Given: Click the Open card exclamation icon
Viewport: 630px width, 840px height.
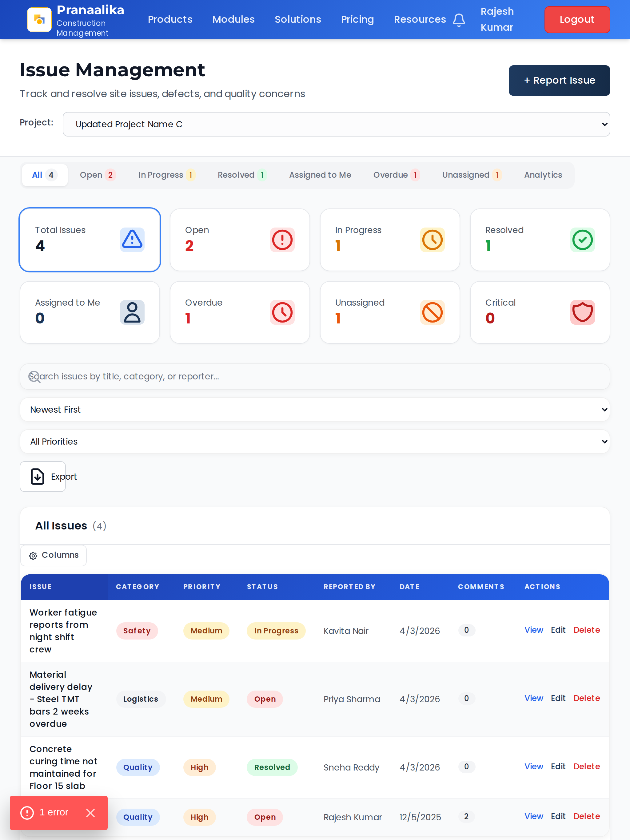Looking at the screenshot, I should (282, 240).
